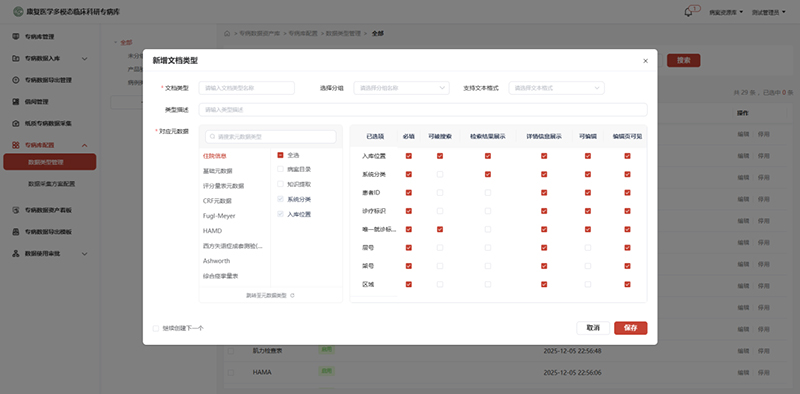Open the 测试管理员 user dropdown
The image size is (800, 394).
[x=768, y=12]
